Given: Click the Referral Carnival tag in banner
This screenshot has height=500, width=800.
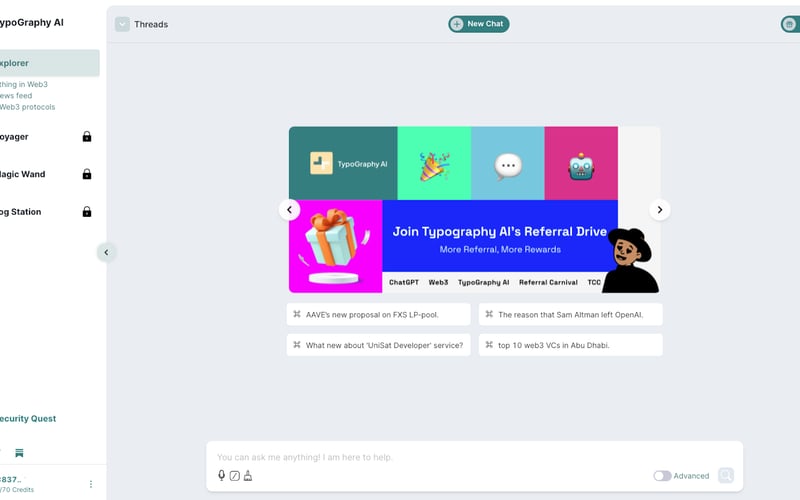Looking at the screenshot, I should point(548,282).
